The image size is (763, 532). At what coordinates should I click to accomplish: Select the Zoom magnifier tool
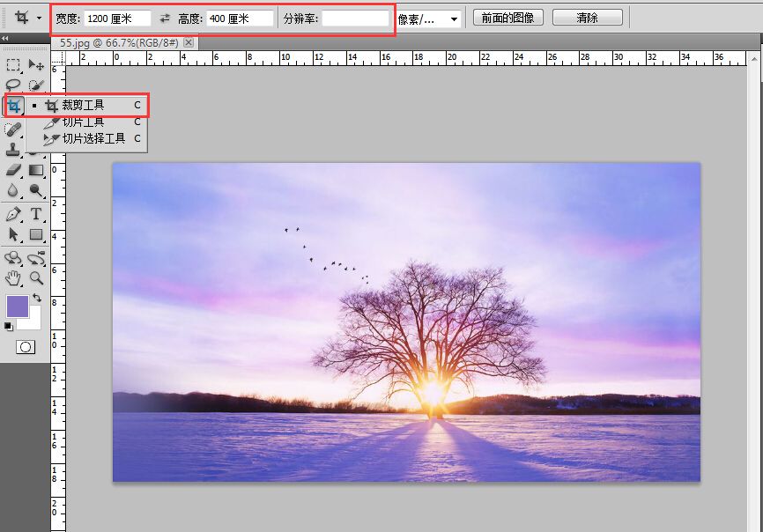pos(36,278)
